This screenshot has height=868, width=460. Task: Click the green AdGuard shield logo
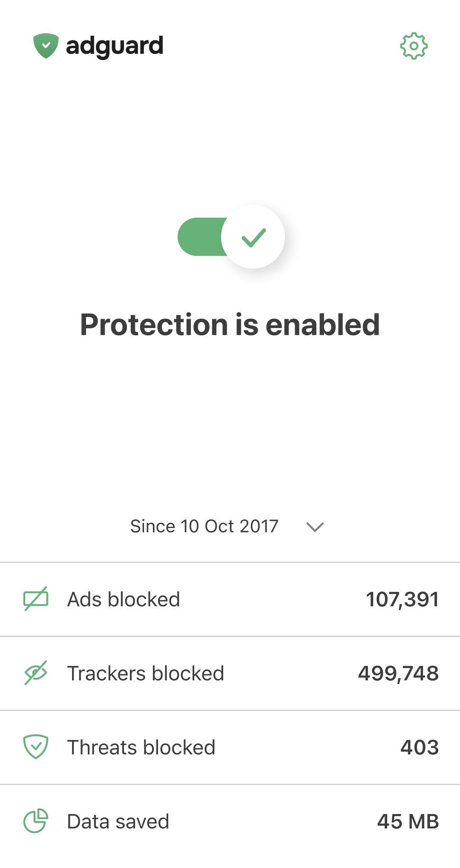46,46
